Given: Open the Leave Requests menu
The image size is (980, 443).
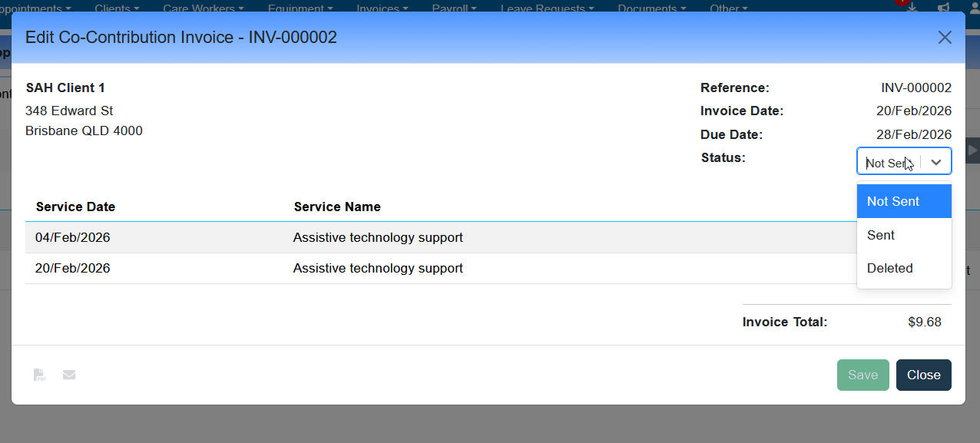Looking at the screenshot, I should (x=547, y=8).
